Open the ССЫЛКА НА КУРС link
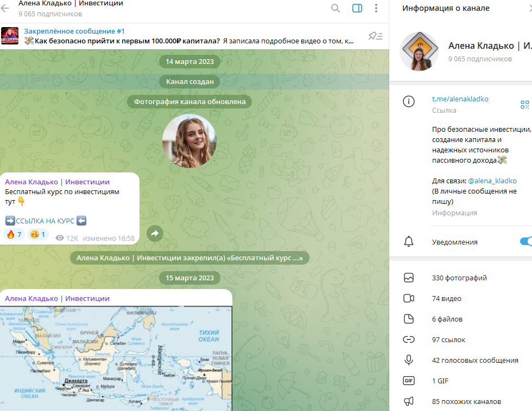 [x=45, y=221]
